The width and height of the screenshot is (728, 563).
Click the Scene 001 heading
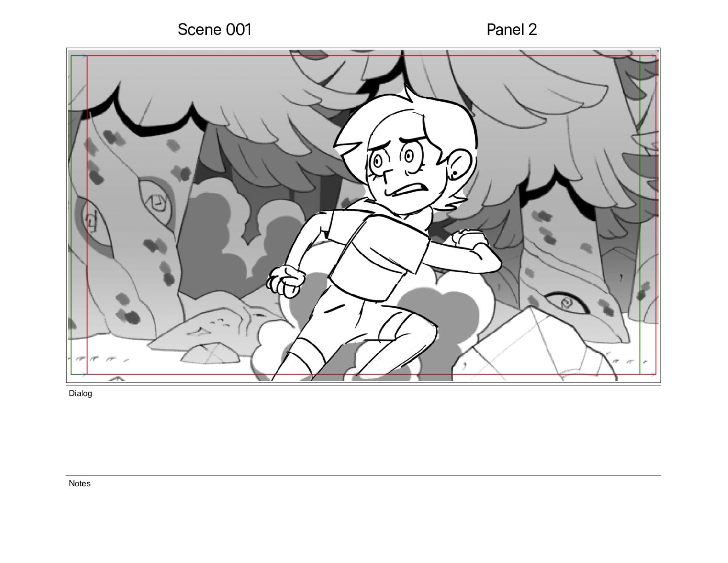coord(215,29)
